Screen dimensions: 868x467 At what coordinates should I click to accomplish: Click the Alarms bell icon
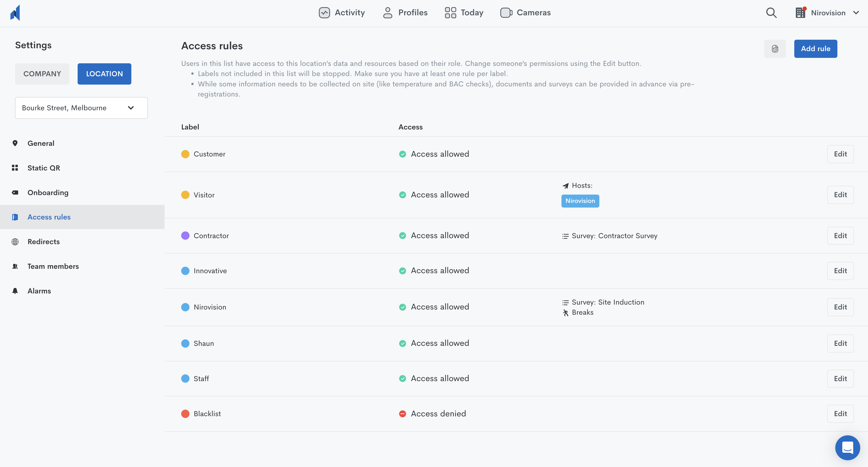(x=15, y=291)
